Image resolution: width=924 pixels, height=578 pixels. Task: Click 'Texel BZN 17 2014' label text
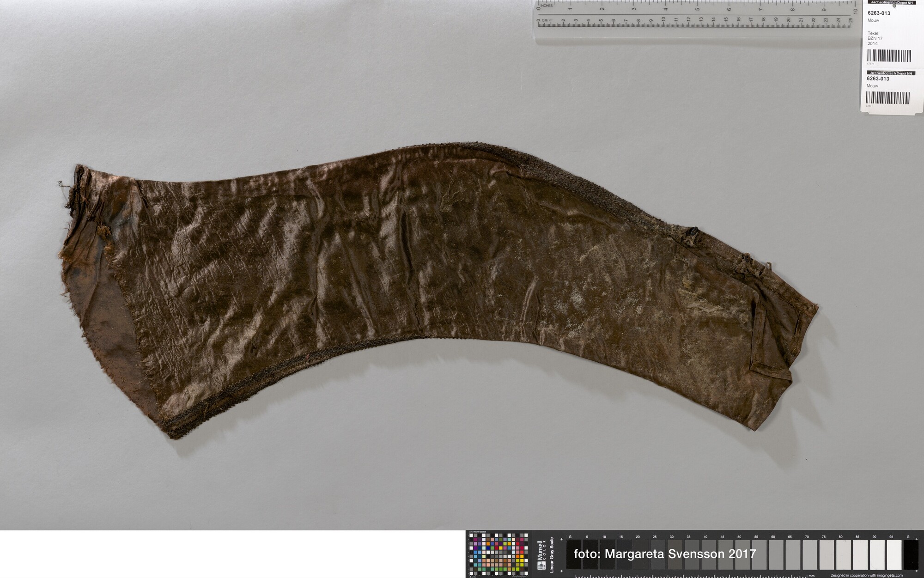[875, 38]
